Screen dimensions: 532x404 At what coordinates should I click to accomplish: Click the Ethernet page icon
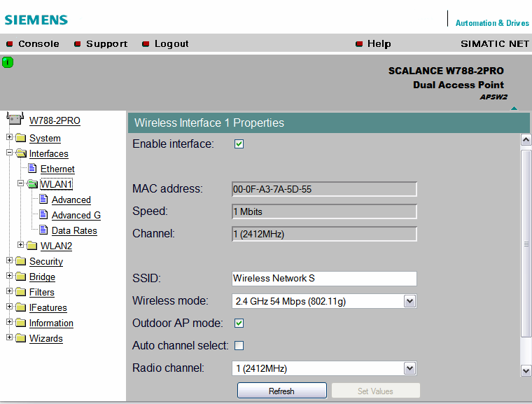coord(33,168)
